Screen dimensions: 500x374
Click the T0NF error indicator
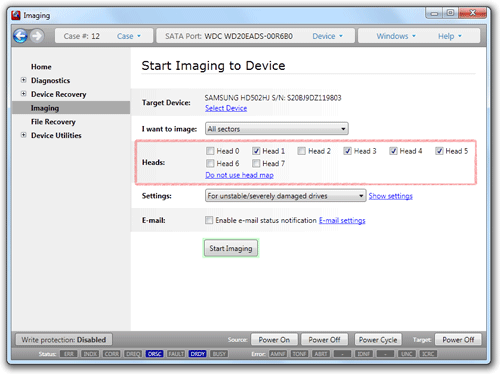[x=299, y=354]
